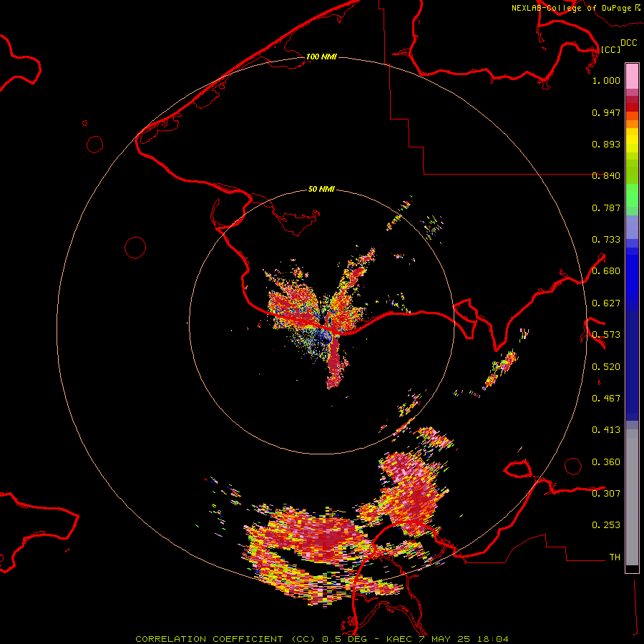Image resolution: width=644 pixels, height=644 pixels.
Task: Pick the light pink swatch on color bar
Action: click(632, 76)
